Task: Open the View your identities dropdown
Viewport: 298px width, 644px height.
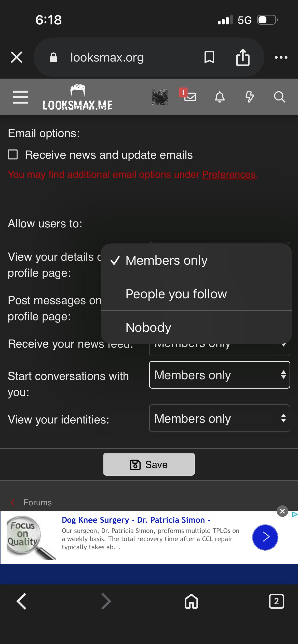Action: (x=219, y=418)
